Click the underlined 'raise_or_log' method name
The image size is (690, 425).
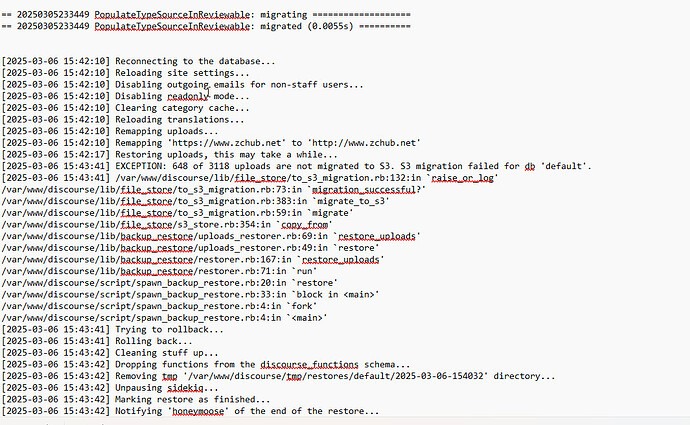point(462,178)
